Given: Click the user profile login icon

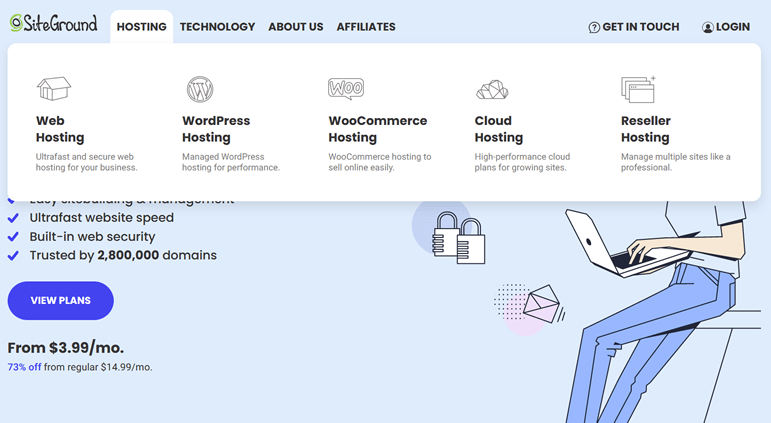Looking at the screenshot, I should point(708,28).
